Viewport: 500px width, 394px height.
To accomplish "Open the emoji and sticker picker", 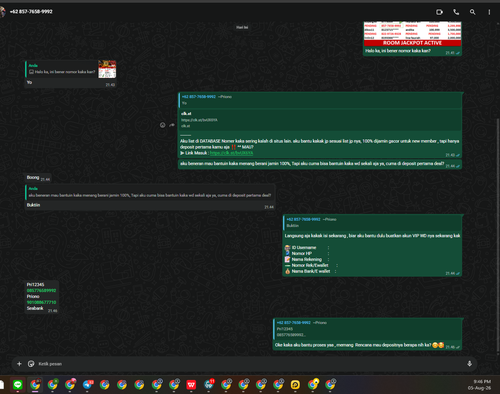I will pos(31,364).
